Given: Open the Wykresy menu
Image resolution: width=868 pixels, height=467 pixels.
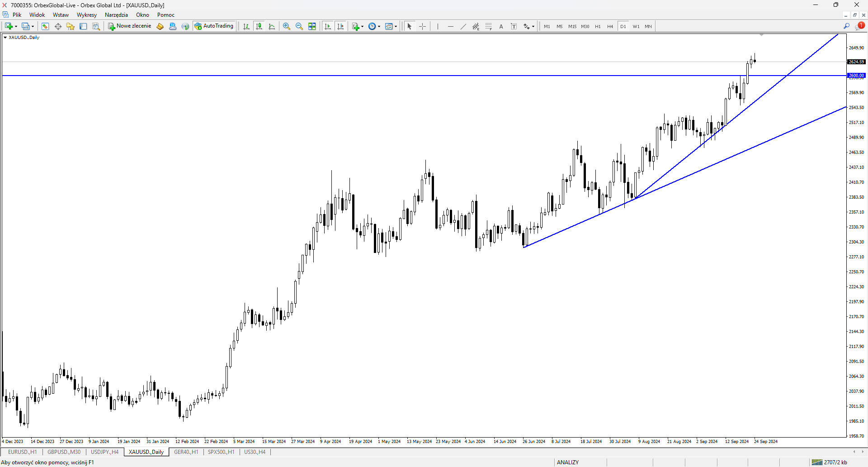Looking at the screenshot, I should click(x=87, y=15).
